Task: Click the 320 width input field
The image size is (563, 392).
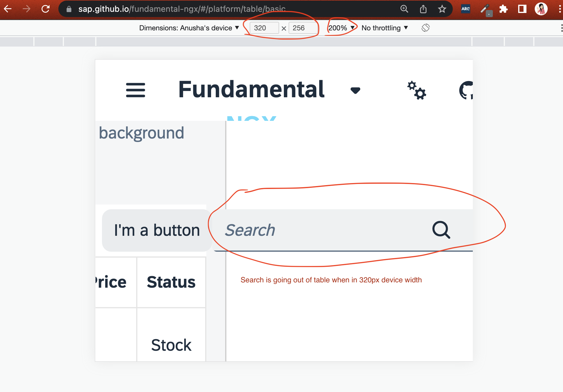Action: [264, 28]
